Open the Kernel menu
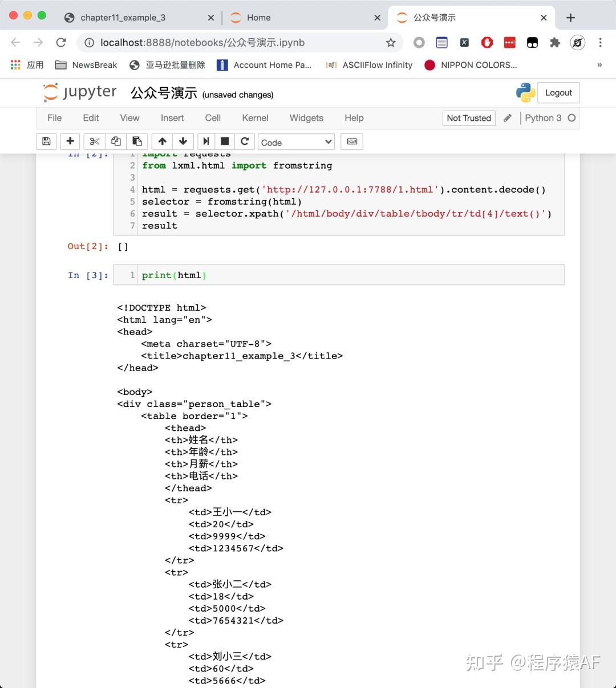 (255, 118)
